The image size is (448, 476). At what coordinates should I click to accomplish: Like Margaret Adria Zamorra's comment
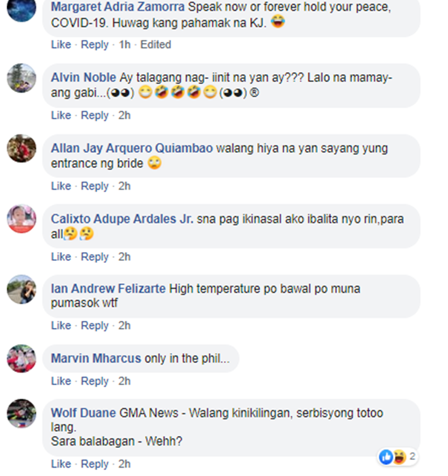coord(61,45)
